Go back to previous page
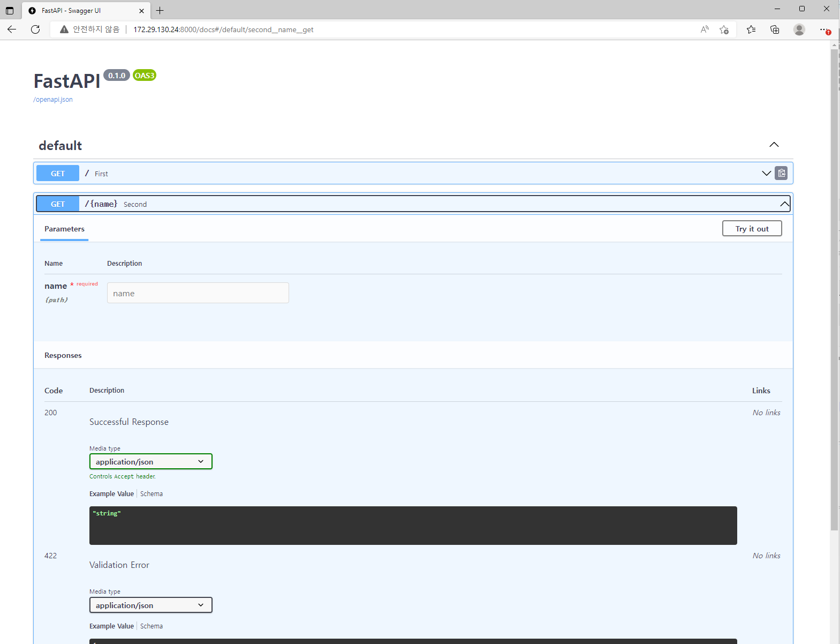Image resolution: width=840 pixels, height=644 pixels. click(x=12, y=29)
